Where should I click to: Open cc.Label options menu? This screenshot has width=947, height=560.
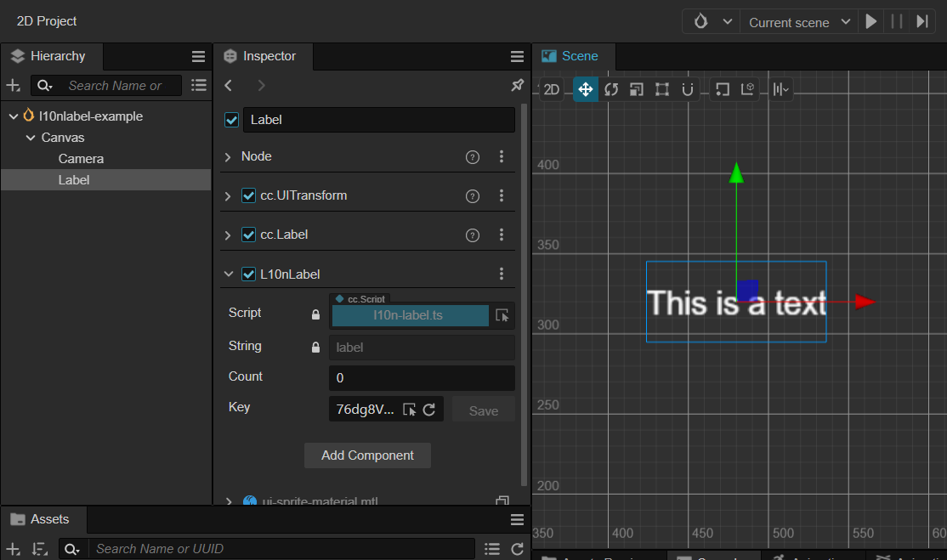(502, 235)
